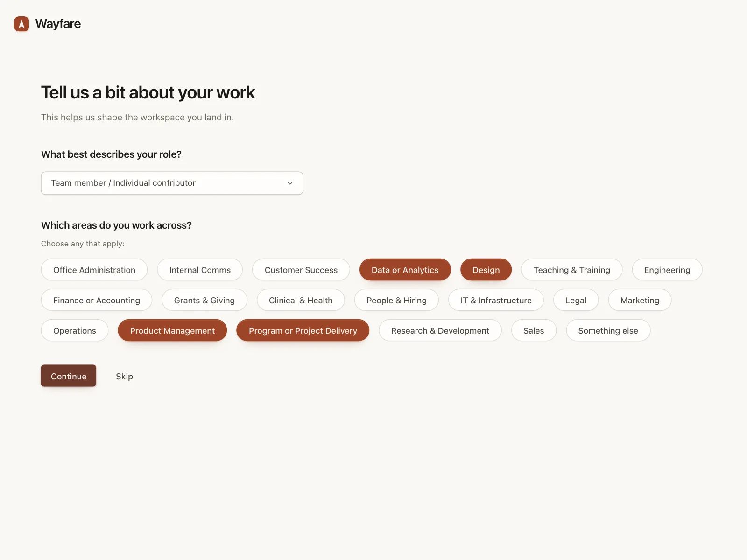Pick the Customer Success chip
This screenshot has width=747, height=560.
coord(301,270)
